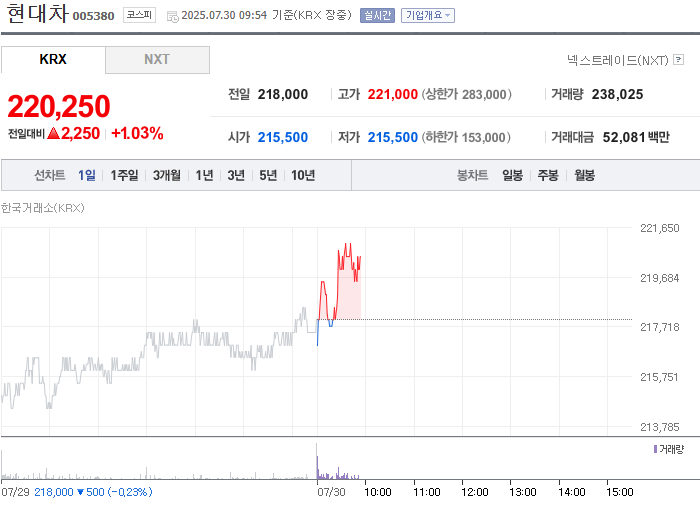Click the clock icon beside the timestamp
700x505 pixels.
coord(172,17)
